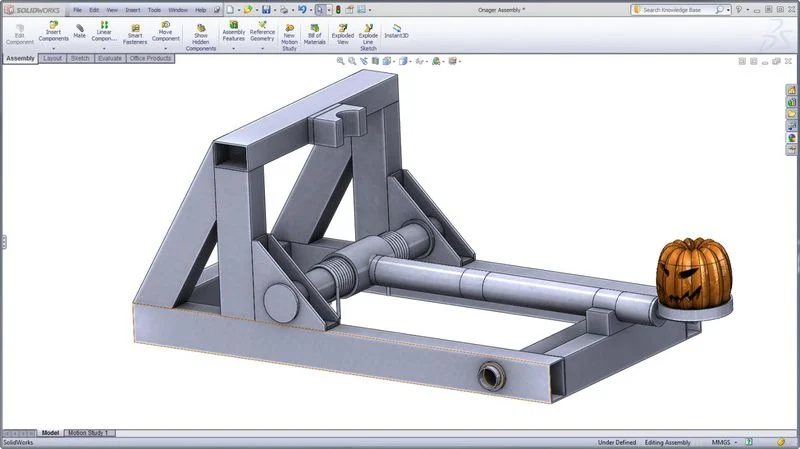The image size is (800, 449).
Task: Switch to the Evaluate tab
Action: pos(109,58)
